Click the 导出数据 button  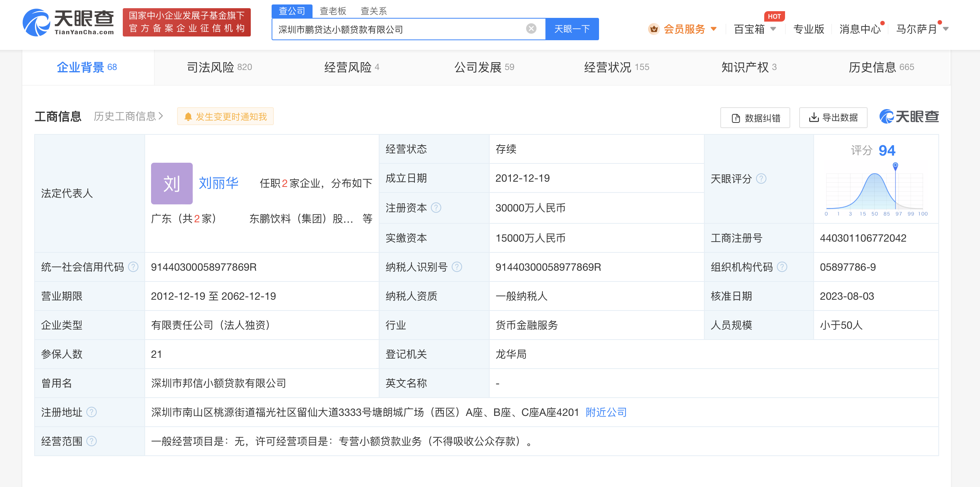coord(833,118)
